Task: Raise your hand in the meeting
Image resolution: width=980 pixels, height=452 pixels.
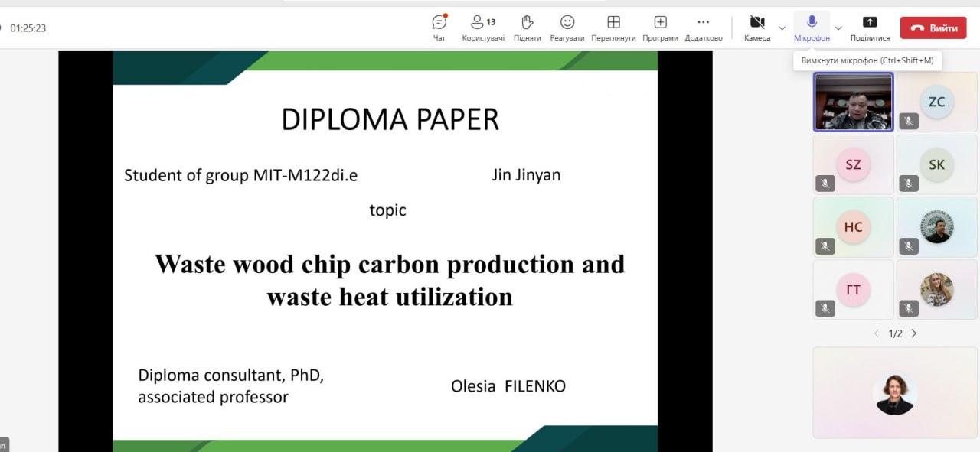Action: coord(527,28)
